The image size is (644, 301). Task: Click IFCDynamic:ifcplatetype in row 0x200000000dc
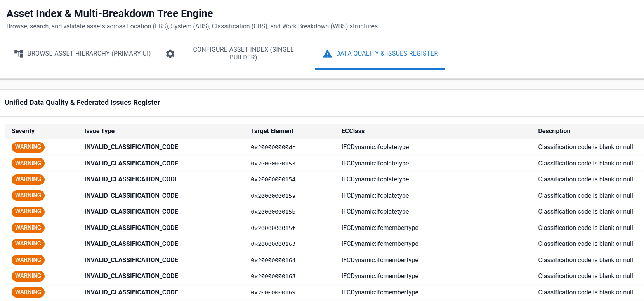tap(375, 147)
